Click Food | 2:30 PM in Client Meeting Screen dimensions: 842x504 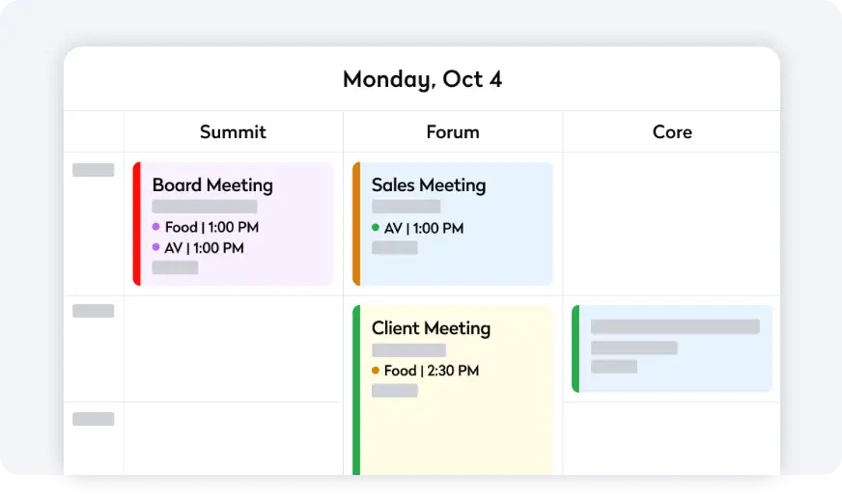click(431, 371)
